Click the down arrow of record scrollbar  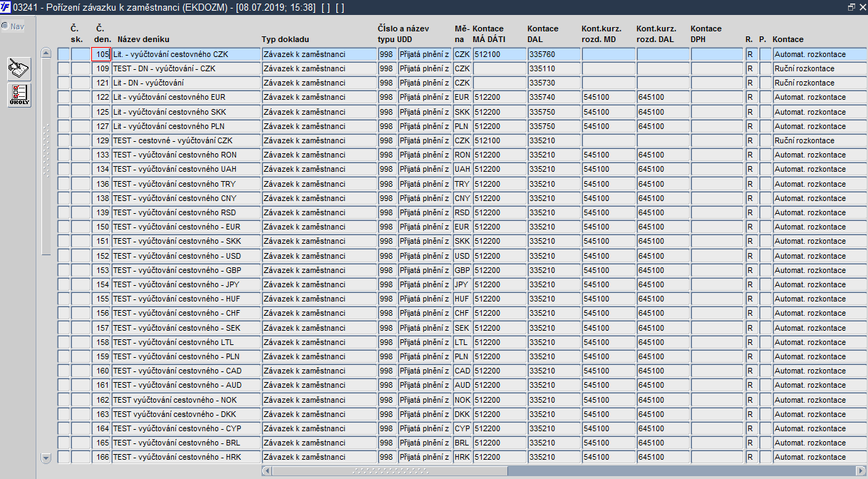(46, 458)
